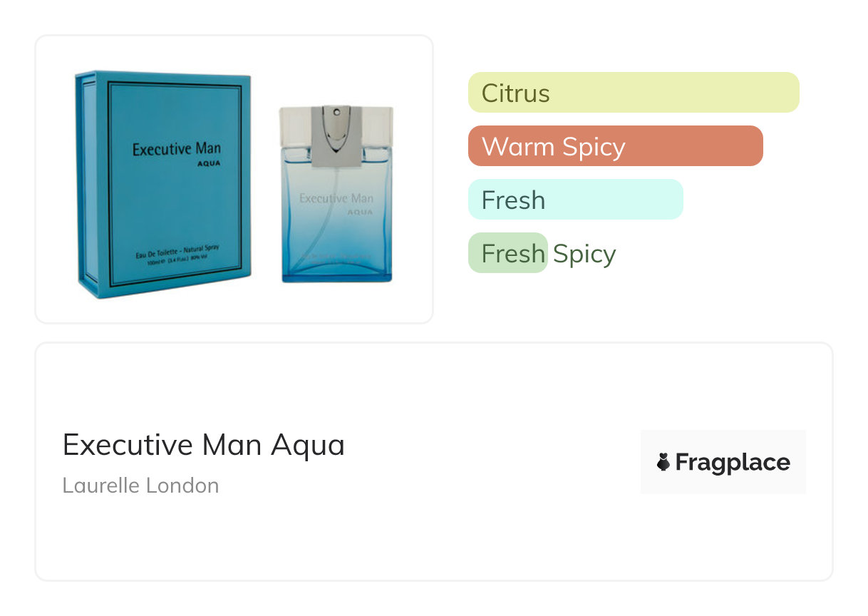Screen dimensions: 868x616
Task: Open the teal perfume box image
Action: click(164, 184)
